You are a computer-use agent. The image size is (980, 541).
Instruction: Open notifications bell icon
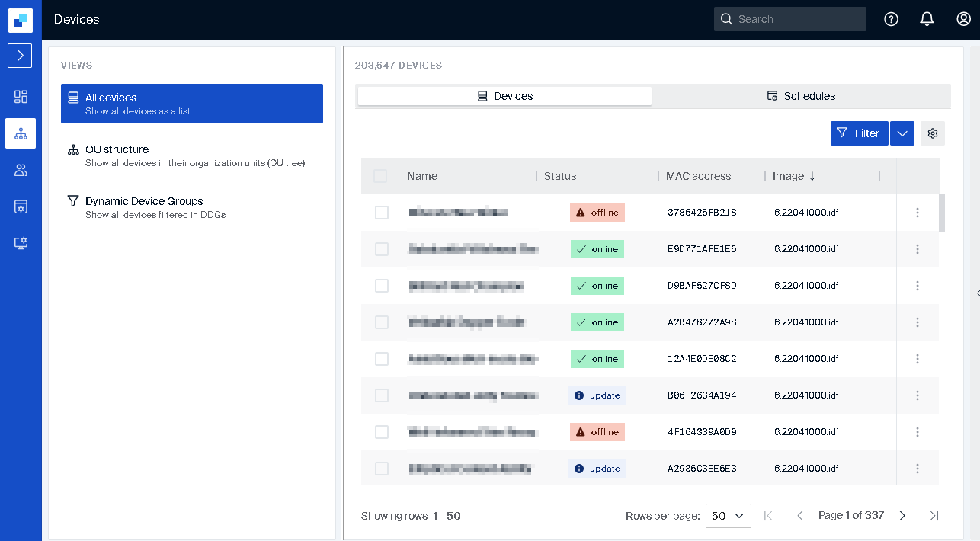(x=927, y=19)
